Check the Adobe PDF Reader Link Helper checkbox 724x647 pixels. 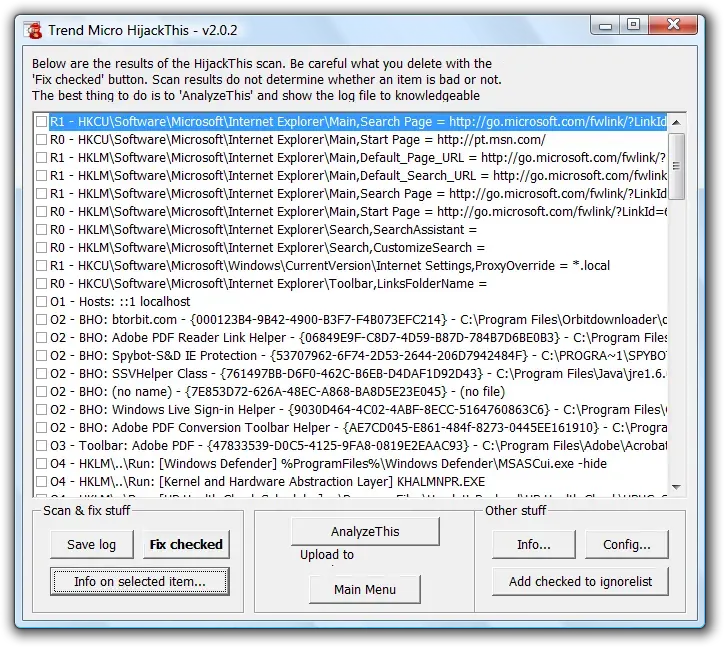pos(42,338)
